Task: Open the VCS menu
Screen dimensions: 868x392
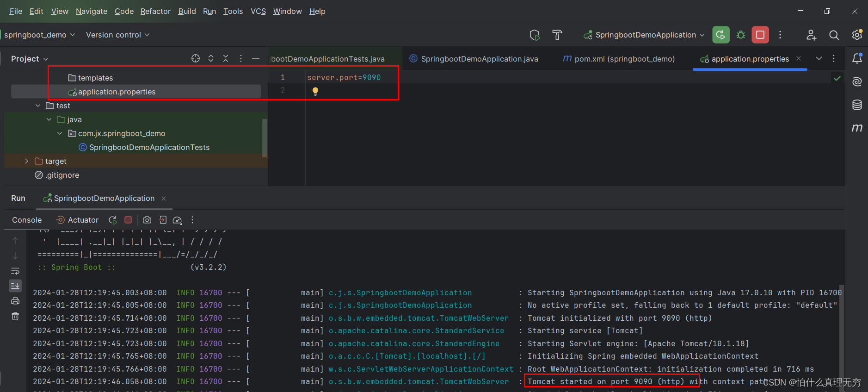Action: (258, 11)
